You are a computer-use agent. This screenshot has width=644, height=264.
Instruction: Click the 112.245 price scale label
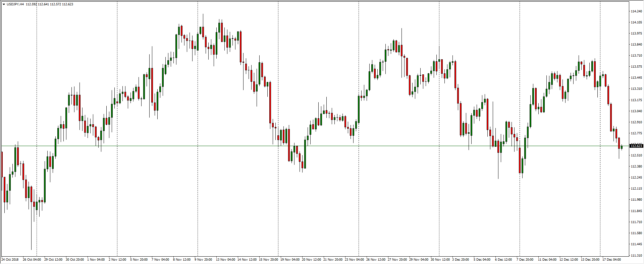pos(636,178)
